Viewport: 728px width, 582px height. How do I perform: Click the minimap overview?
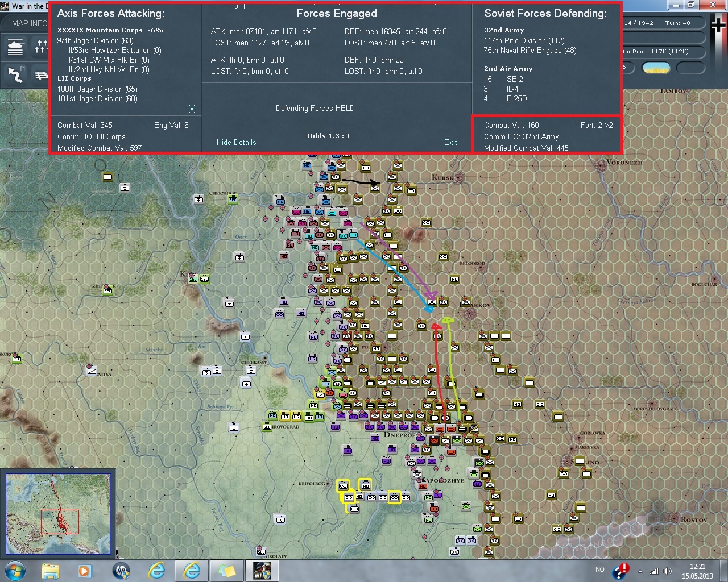pos(58,513)
